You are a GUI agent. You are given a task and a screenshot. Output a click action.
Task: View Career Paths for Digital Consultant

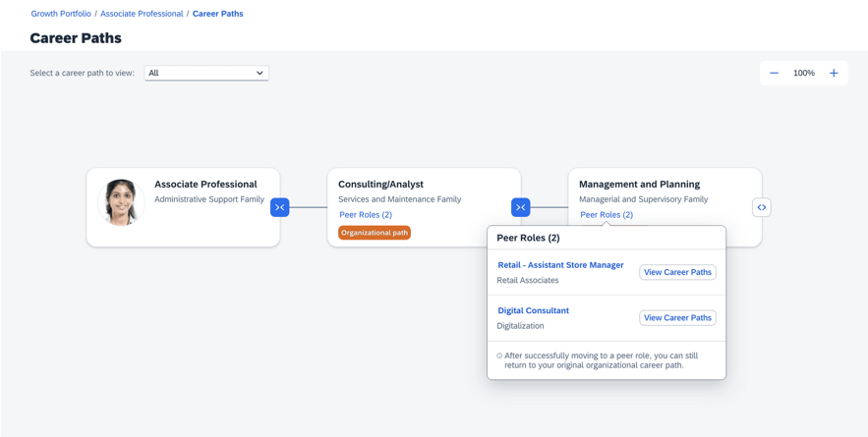pyautogui.click(x=677, y=318)
